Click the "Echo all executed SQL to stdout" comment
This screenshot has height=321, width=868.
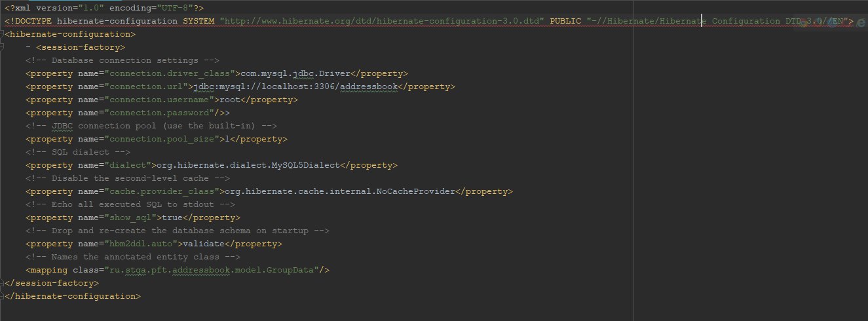(x=130, y=204)
